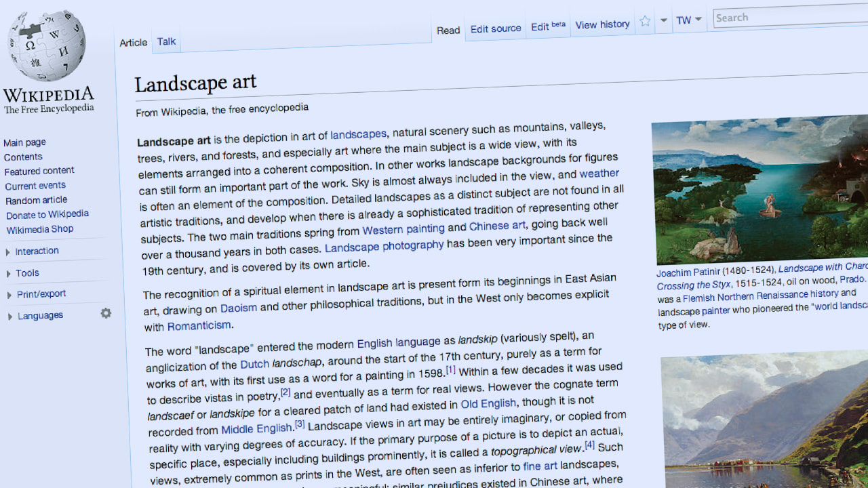This screenshot has width=868, height=488.
Task: Click Edit source
Action: (495, 28)
